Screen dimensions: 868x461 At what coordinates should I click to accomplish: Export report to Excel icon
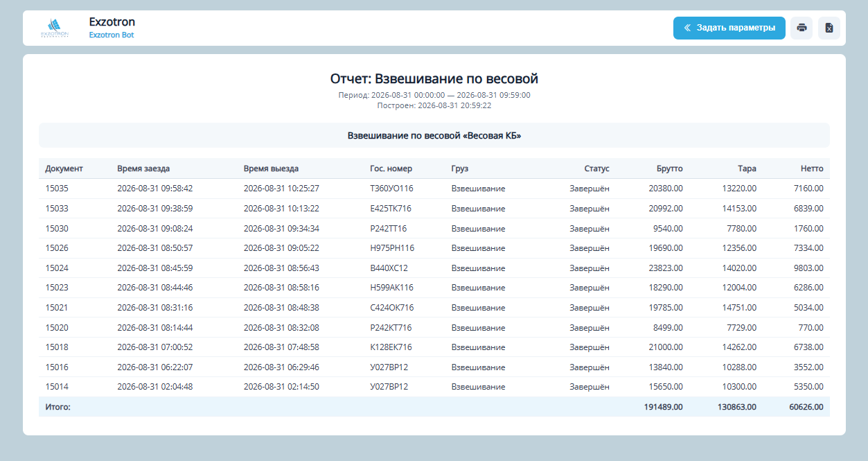click(x=829, y=28)
